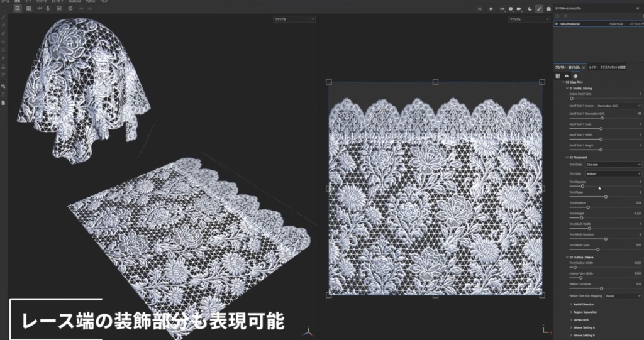644x340 pixels.
Task: Toggle visibility eye of DefaultMaterial
Action: [x=557, y=24]
